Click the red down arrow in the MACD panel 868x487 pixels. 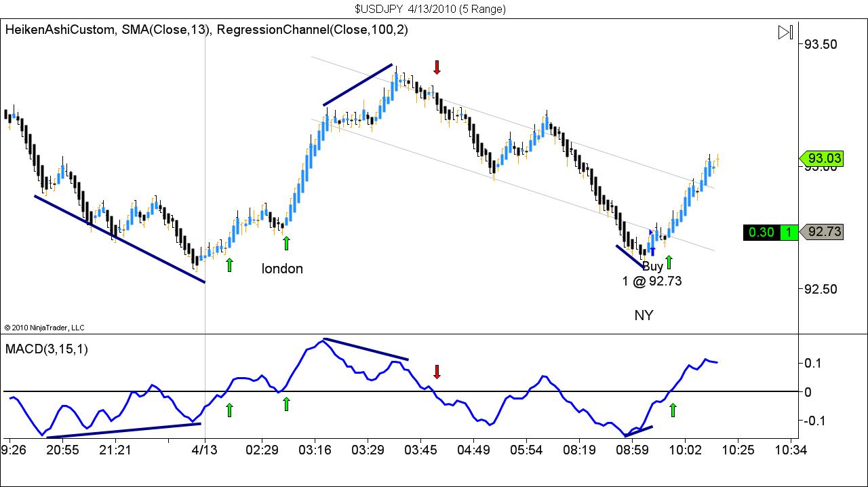[437, 373]
